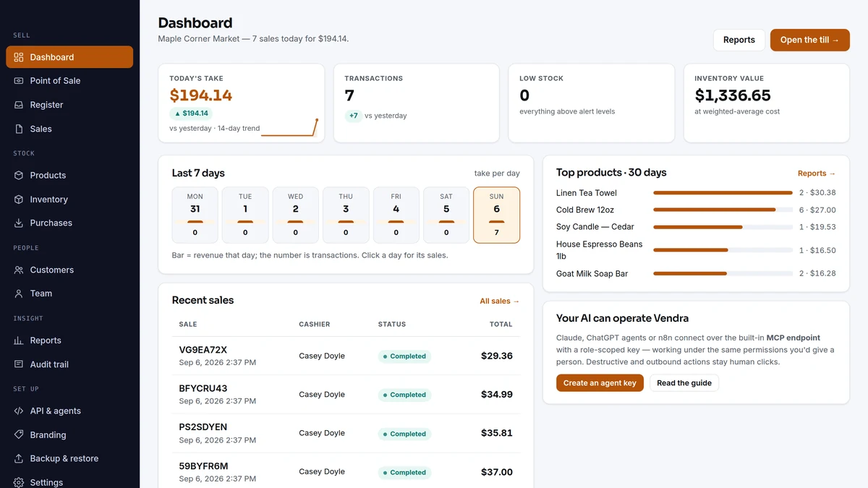
Task: Click the Audit trail icon
Action: click(x=19, y=364)
